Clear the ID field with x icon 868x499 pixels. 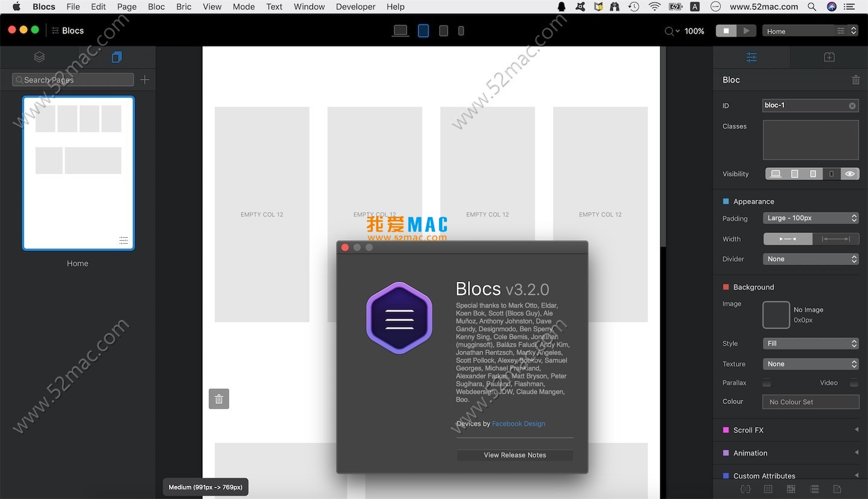(852, 106)
